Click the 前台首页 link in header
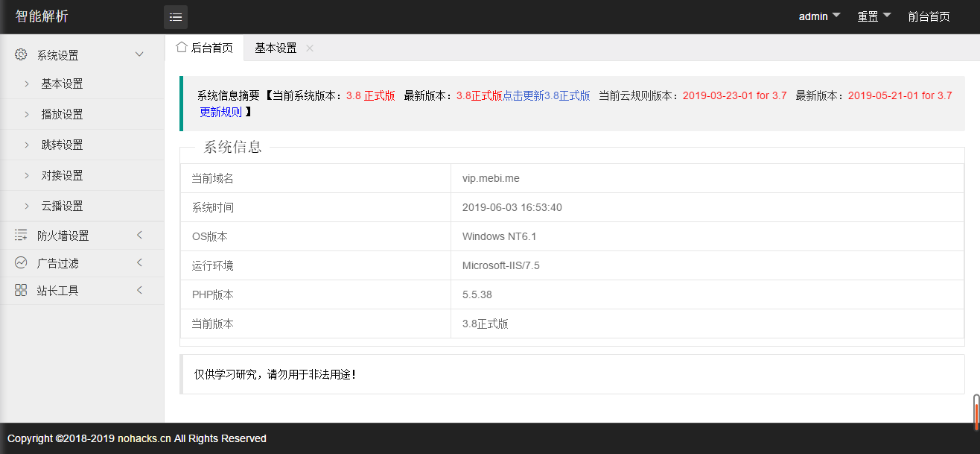Screen dimensions: 980x454 [929, 16]
